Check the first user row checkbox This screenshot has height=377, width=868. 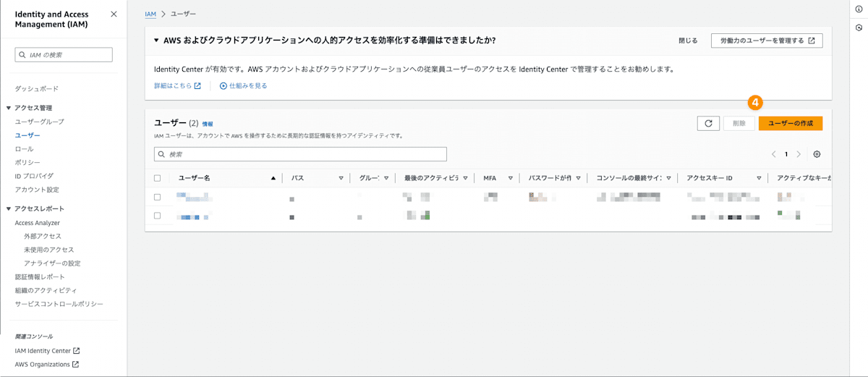[x=158, y=197]
